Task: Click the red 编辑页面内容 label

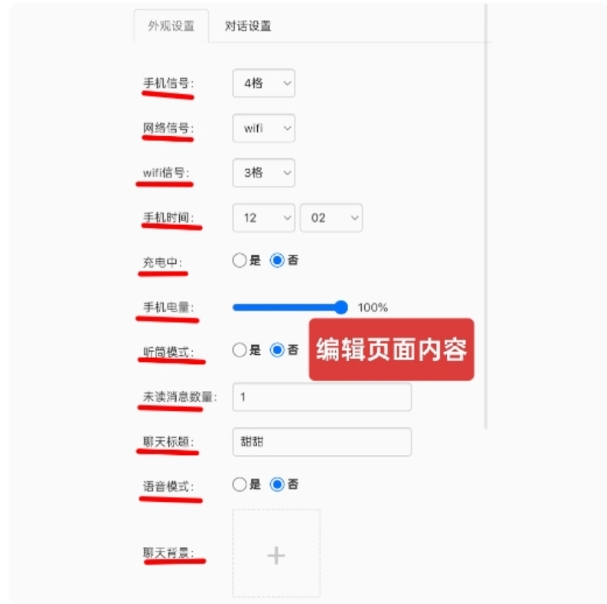Action: [391, 349]
